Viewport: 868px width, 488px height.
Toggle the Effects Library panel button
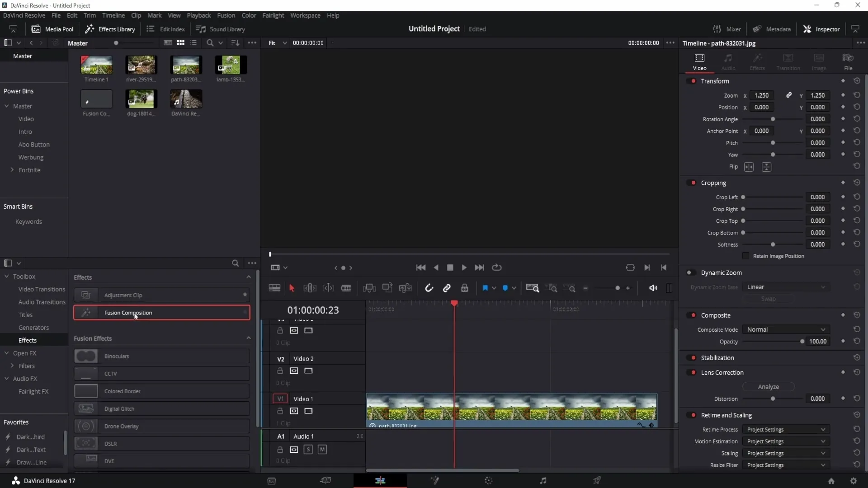pyautogui.click(x=110, y=29)
